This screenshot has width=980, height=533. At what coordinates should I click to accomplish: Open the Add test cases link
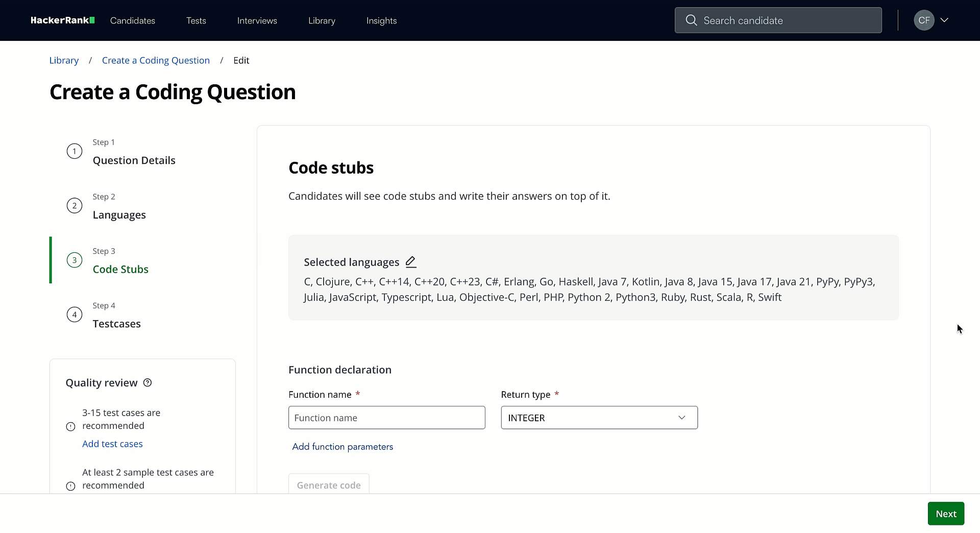[x=112, y=444]
